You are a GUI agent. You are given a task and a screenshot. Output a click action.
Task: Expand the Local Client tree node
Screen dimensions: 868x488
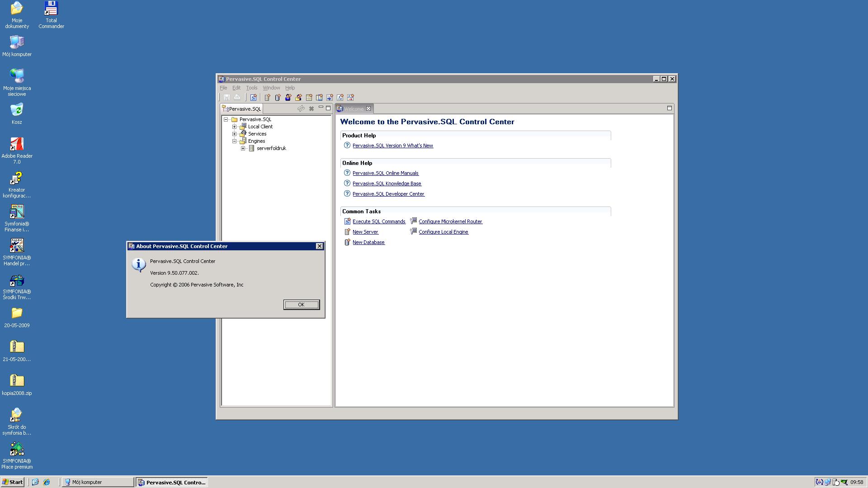235,127
